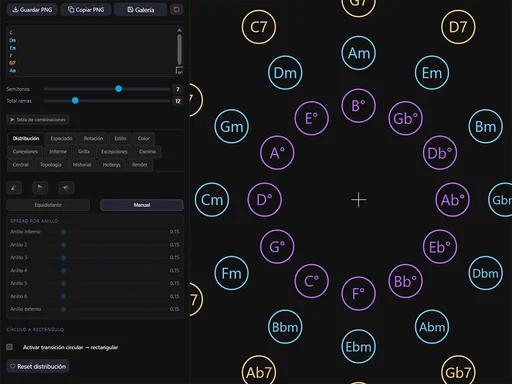Viewport: 512px width, 384px height.
Task: Click the Anillo 6 spread slider
Action: (x=107, y=296)
